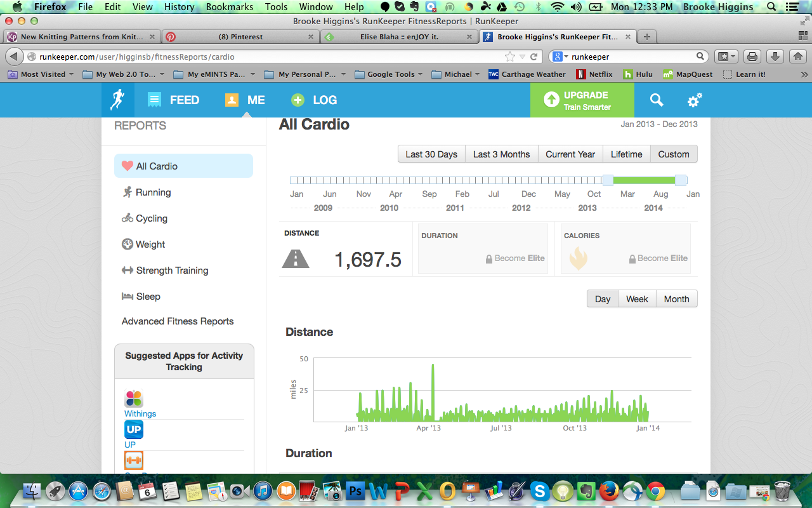The width and height of the screenshot is (812, 508).
Task: Open Finder from the dock
Action: click(32, 491)
